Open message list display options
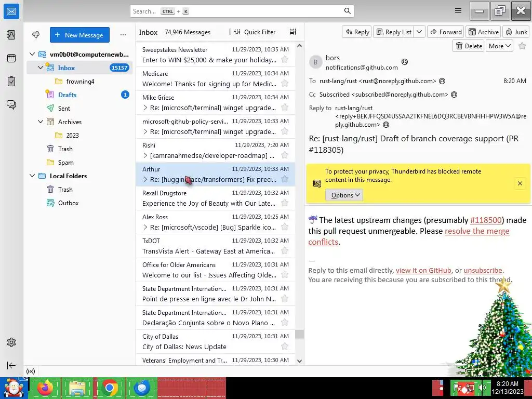This screenshot has width=532, height=399. click(x=293, y=32)
